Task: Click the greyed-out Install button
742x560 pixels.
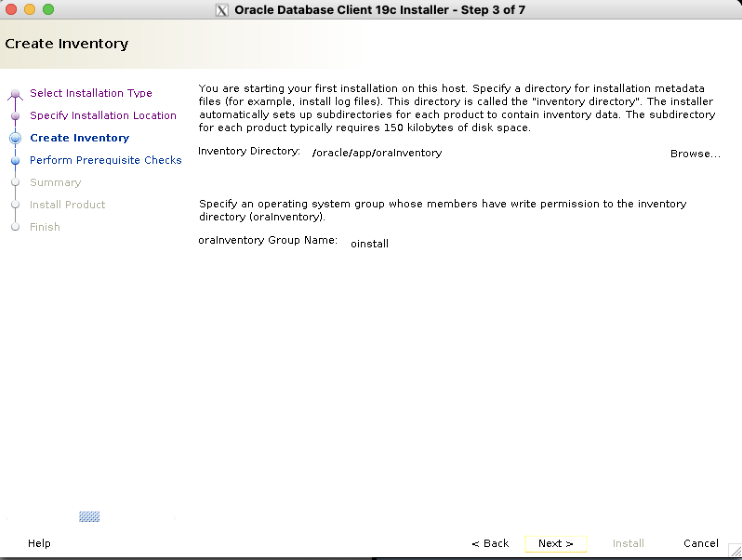Action: click(628, 544)
